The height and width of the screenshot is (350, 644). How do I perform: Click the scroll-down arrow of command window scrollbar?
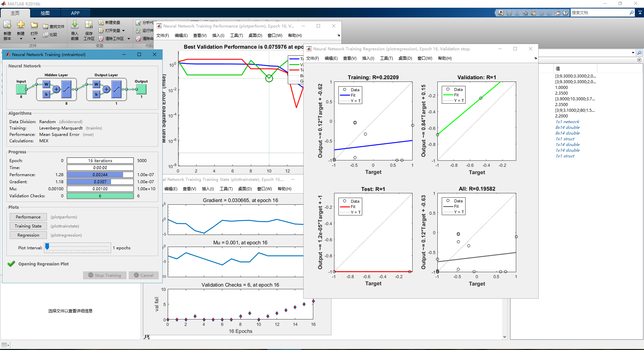[x=504, y=337]
